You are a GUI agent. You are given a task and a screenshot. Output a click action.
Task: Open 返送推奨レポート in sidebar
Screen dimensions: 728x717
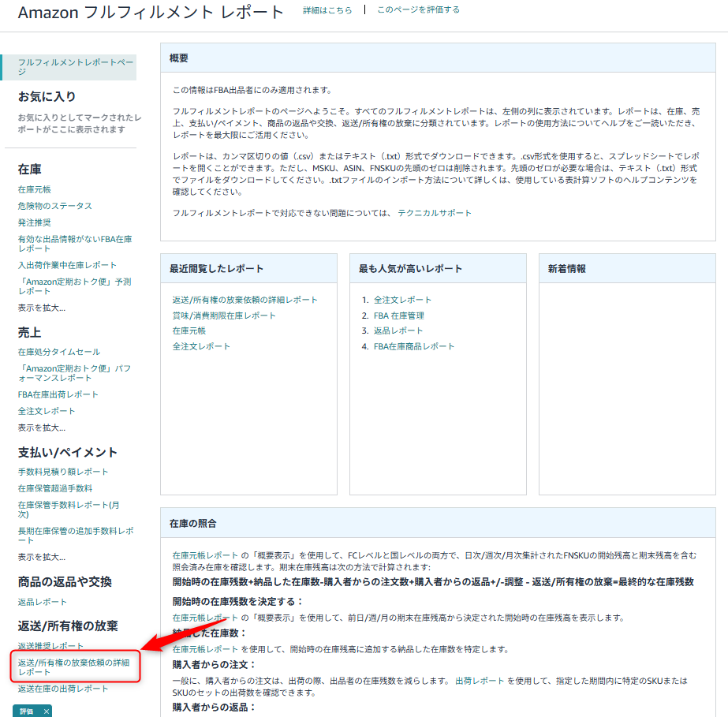[x=50, y=646]
